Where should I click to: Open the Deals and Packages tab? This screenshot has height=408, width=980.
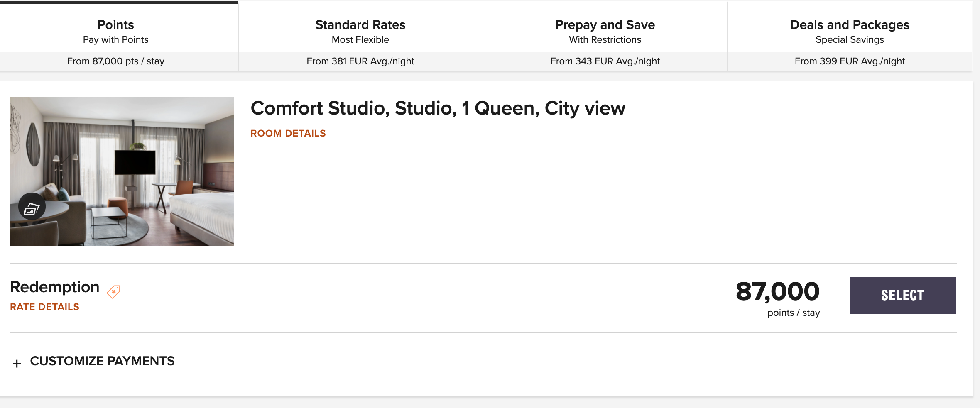click(850, 25)
